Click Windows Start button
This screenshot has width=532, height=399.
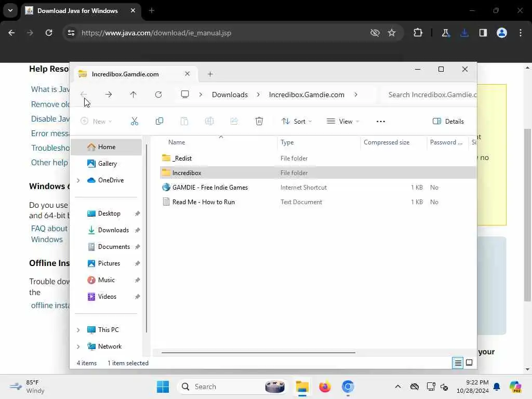(163, 387)
